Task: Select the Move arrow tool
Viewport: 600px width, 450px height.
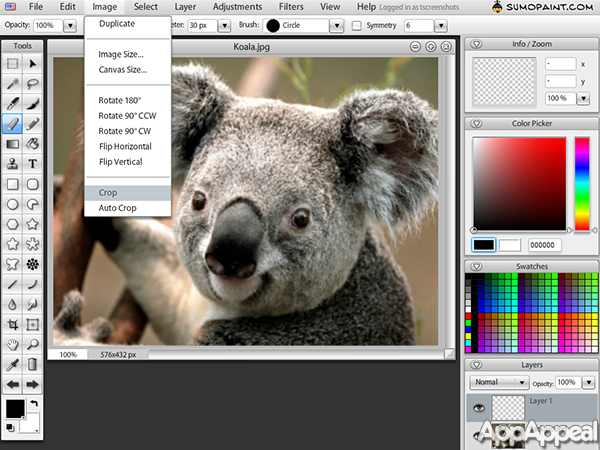Action: (x=33, y=64)
